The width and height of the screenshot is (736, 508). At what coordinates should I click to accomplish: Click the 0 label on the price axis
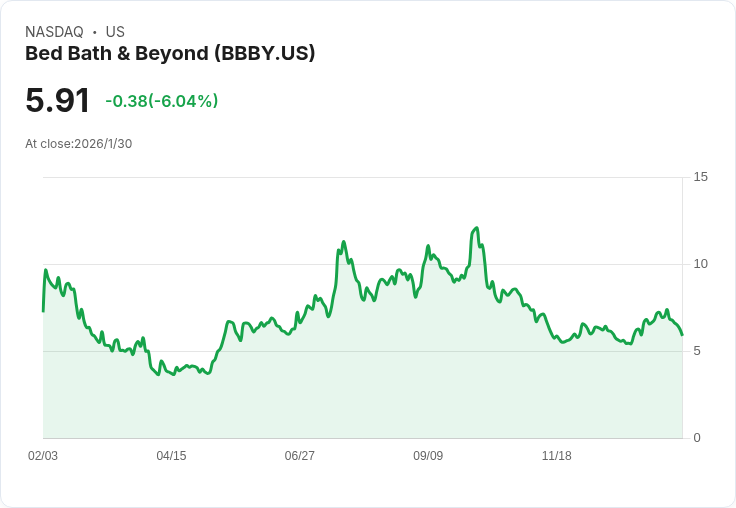coord(697,438)
